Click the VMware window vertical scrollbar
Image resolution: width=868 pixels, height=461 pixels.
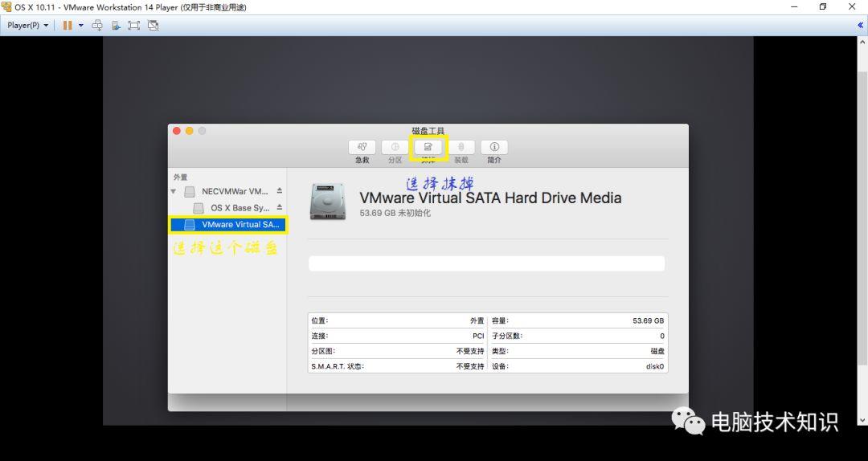click(863, 218)
